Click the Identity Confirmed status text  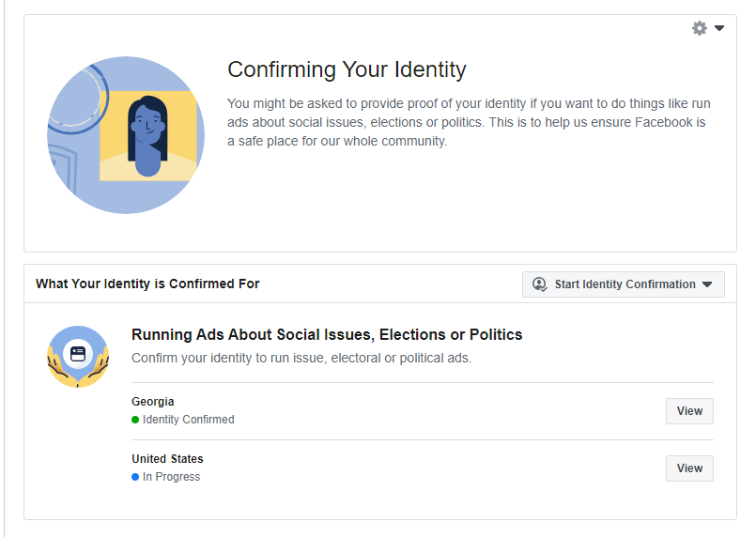pos(189,420)
